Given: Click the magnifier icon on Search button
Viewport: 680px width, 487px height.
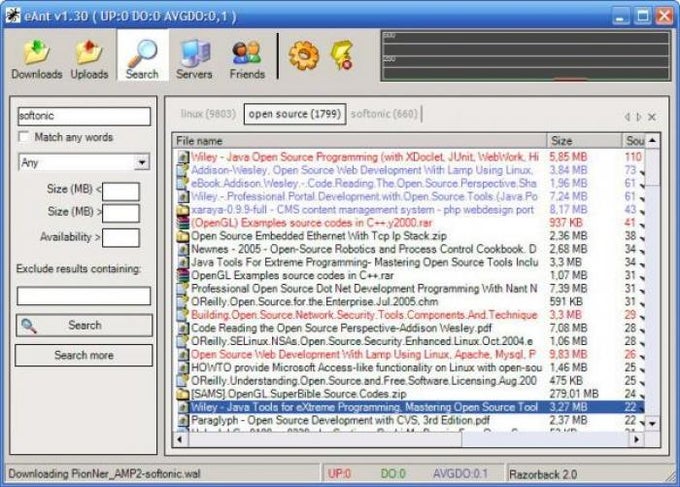Looking at the screenshot, I should tap(29, 326).
